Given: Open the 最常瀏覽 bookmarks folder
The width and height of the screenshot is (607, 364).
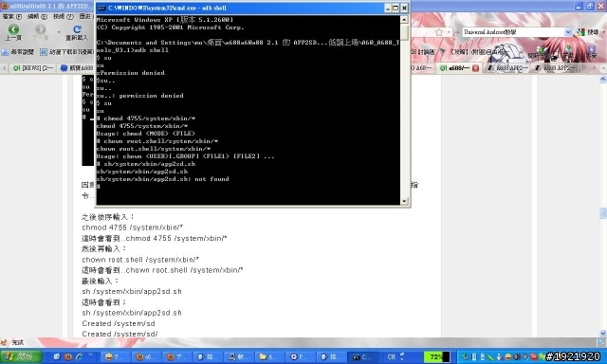Looking at the screenshot, I should pyautogui.click(x=18, y=52).
